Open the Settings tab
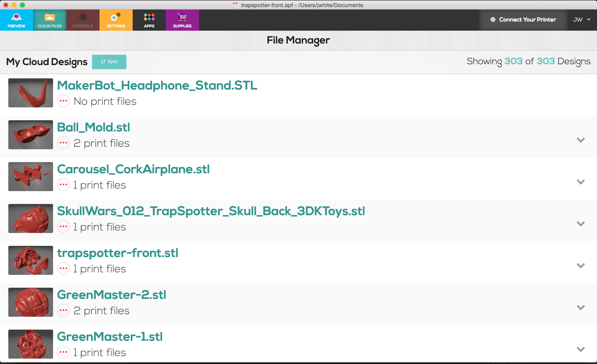 click(x=116, y=20)
